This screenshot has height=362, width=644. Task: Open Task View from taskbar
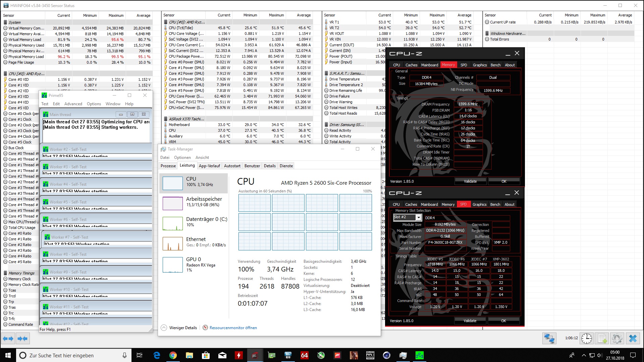click(140, 355)
